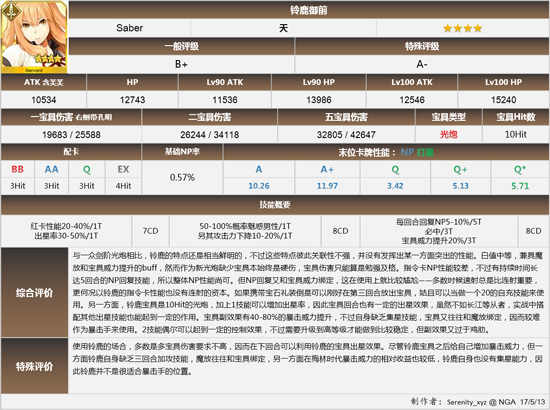This screenshot has width=550, height=410.
Task: Click the 每回合回复NP5-10%/5T skill description
Action: click(439, 231)
